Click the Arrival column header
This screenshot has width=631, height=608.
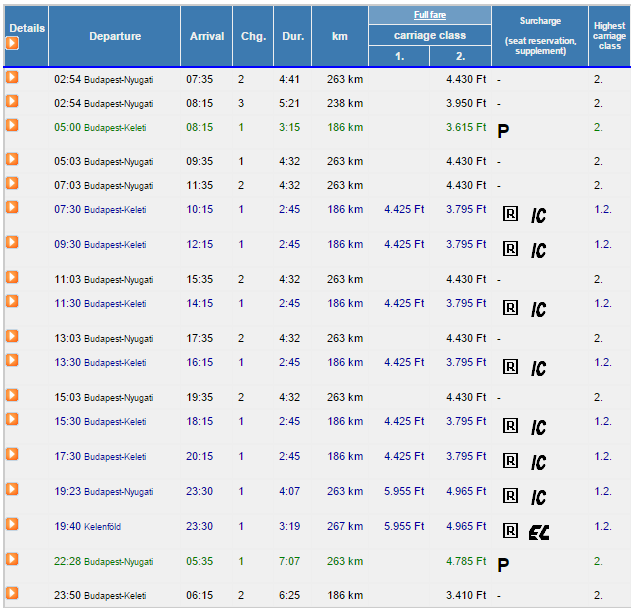tap(207, 36)
